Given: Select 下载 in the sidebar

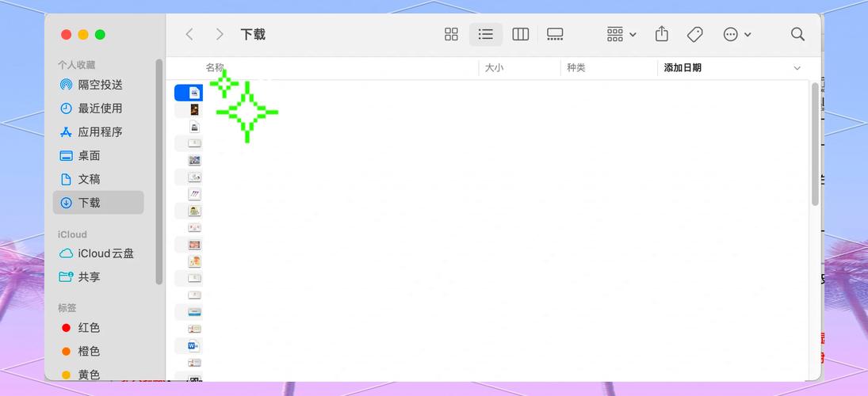Looking at the screenshot, I should 98,203.
